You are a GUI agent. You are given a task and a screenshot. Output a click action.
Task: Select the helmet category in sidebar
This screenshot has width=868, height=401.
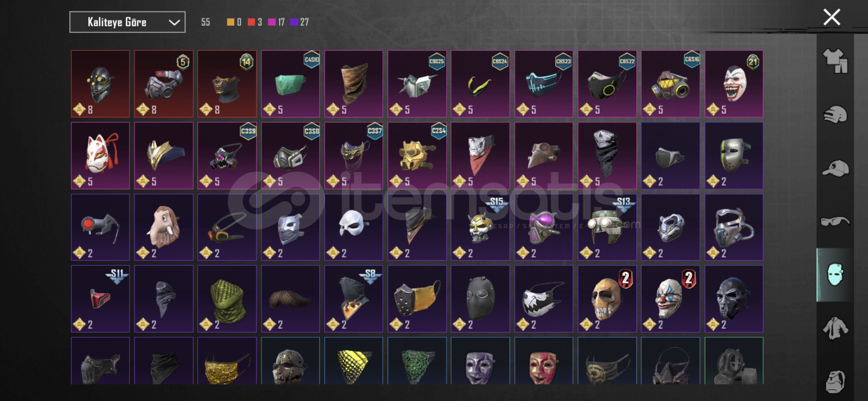[x=835, y=114]
